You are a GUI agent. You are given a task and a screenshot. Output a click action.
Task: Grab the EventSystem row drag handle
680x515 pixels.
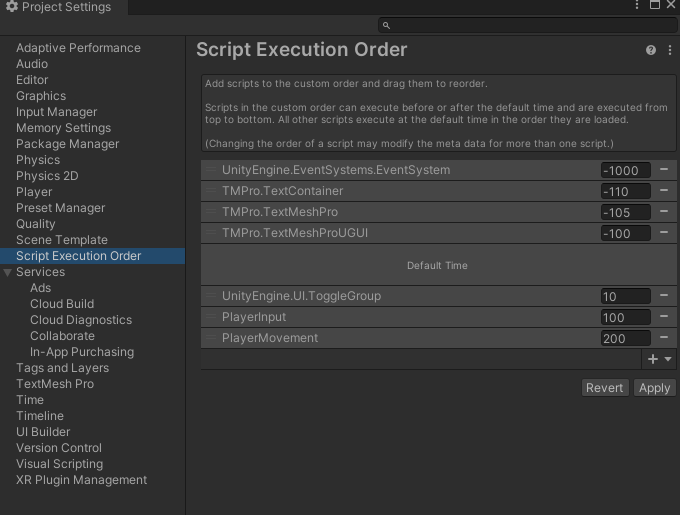[211, 169]
